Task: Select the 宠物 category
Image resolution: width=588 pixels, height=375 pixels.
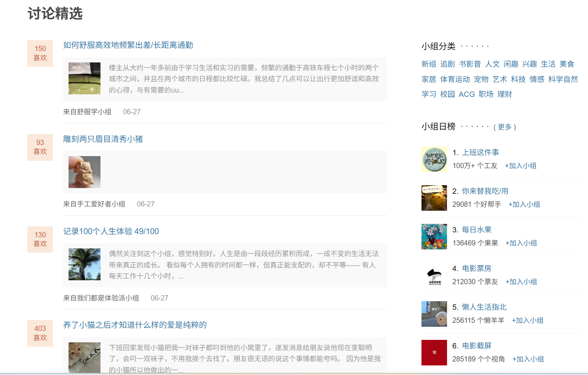Action: pos(481,79)
